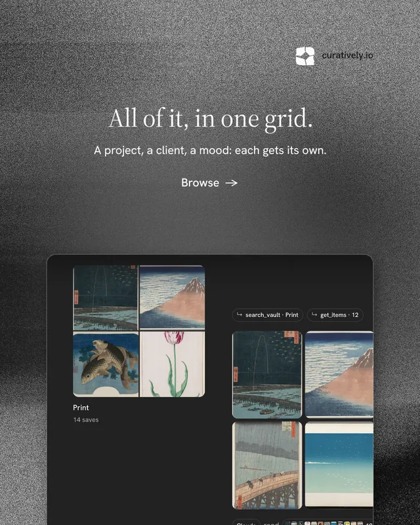
Task: Click the 'Print' collection title
Action: (81, 408)
